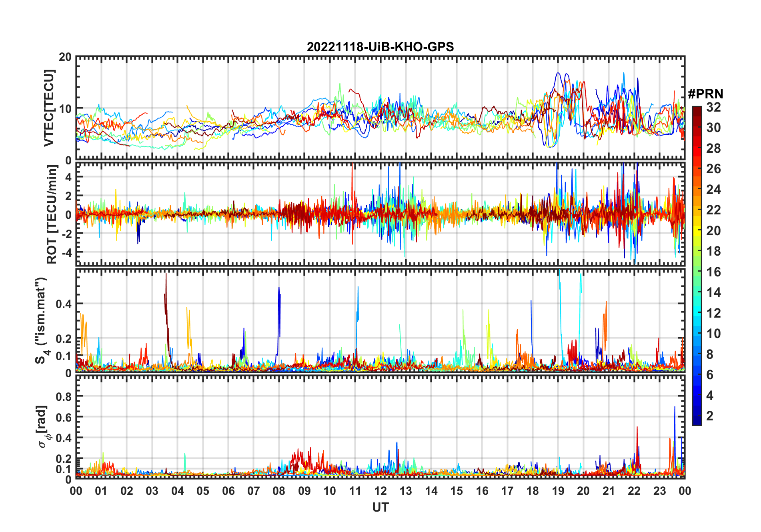This screenshot has width=761, height=532.
Task: Select colorbar tick label 28
Action: click(713, 148)
